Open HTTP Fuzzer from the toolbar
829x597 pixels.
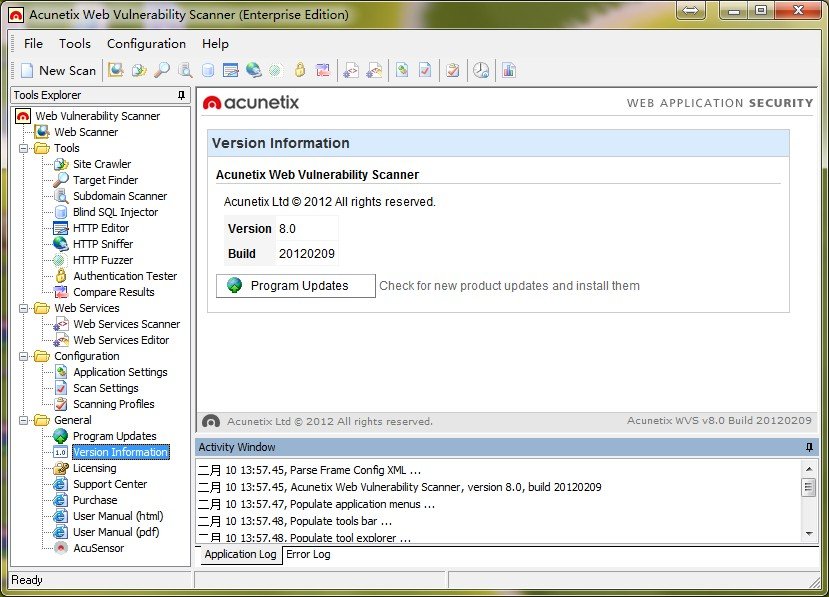(x=275, y=70)
